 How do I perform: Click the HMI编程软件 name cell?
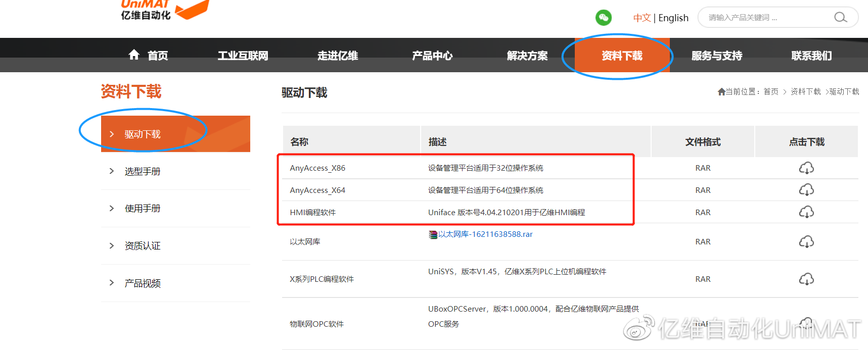(x=312, y=213)
